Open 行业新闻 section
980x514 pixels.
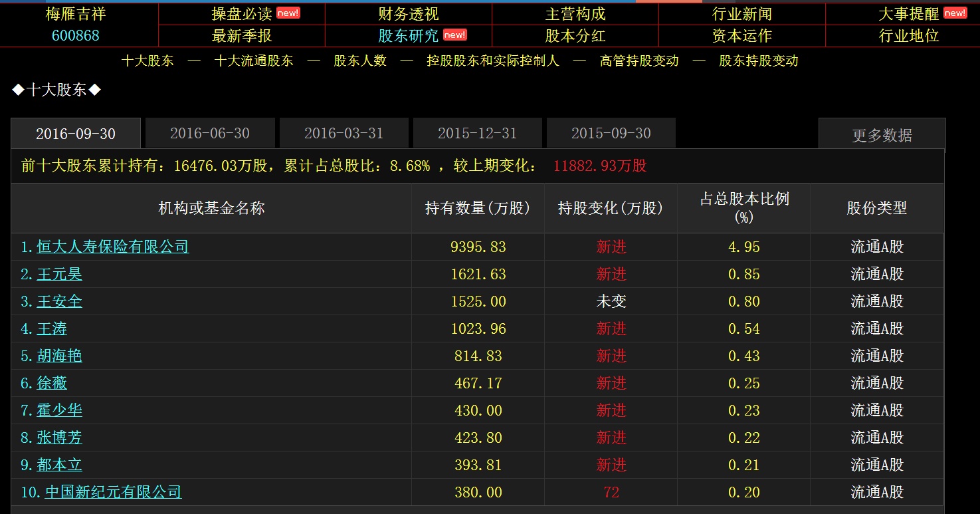742,14
